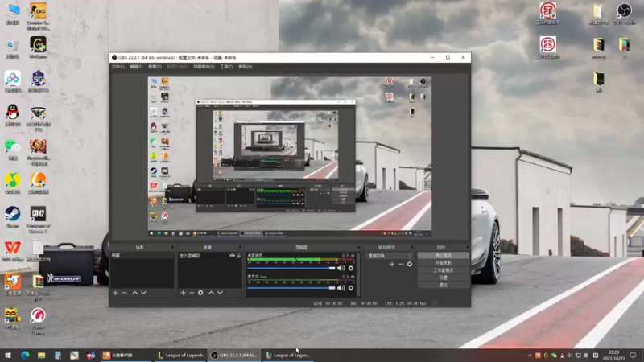Click the "LIVE: 00:00:00" status bar text
The height and width of the screenshot is (362, 644).
328,303
